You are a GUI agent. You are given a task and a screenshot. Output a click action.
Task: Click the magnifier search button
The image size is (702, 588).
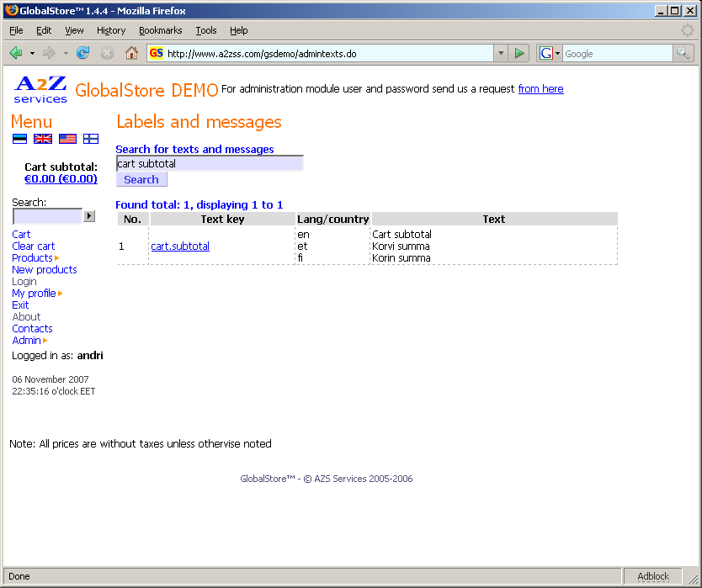(x=683, y=53)
